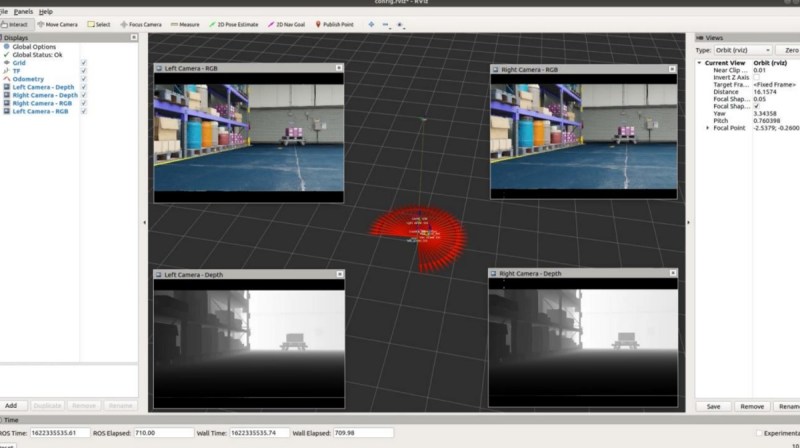
Task: Click the blue add-tool plus icon in the toolbar
Action: [371, 24]
